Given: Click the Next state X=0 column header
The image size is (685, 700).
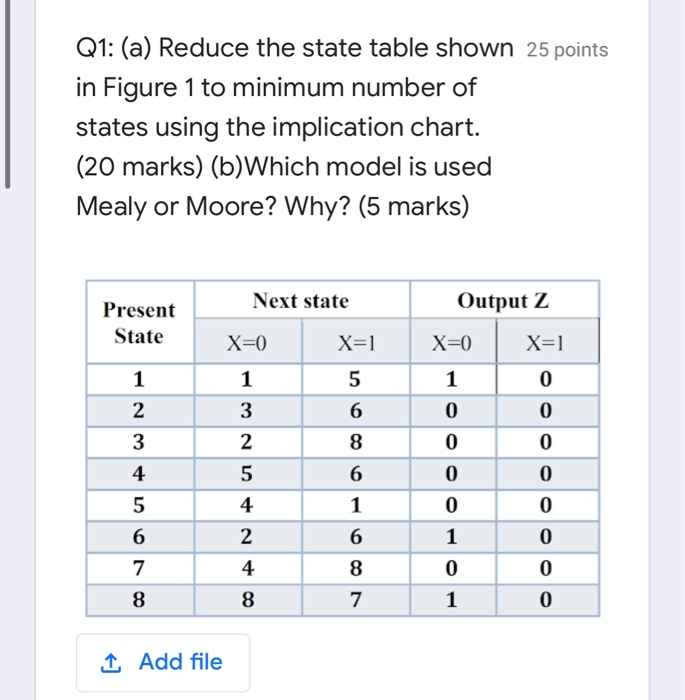Looking at the screenshot, I should tap(248, 342).
